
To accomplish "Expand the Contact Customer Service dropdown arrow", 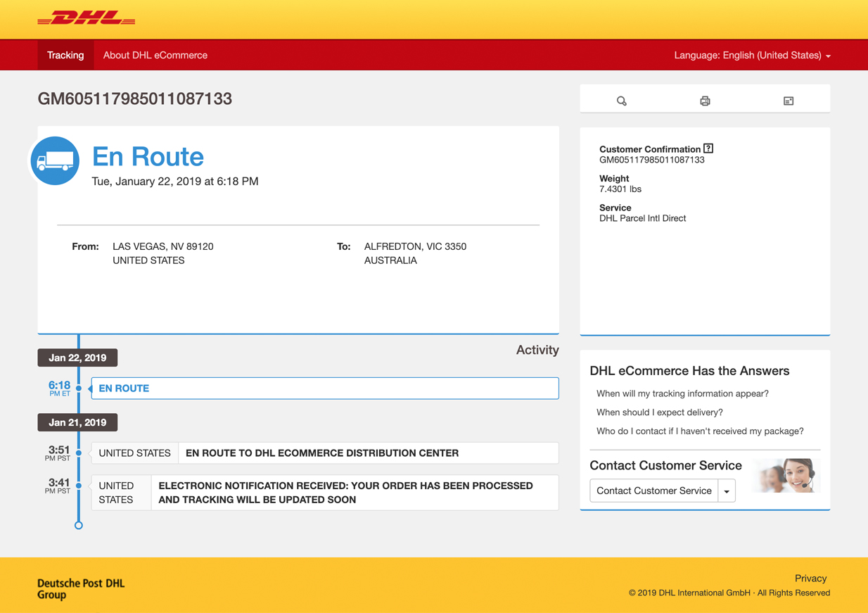I will [x=727, y=491].
